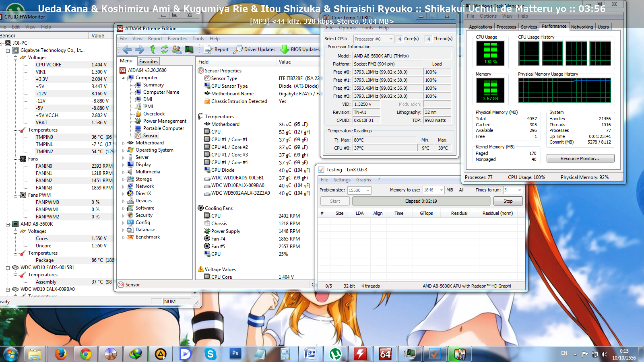This screenshot has width=644, height=362.
Task: Click the users icon in AIDA64 toolbar
Action: (177, 49)
